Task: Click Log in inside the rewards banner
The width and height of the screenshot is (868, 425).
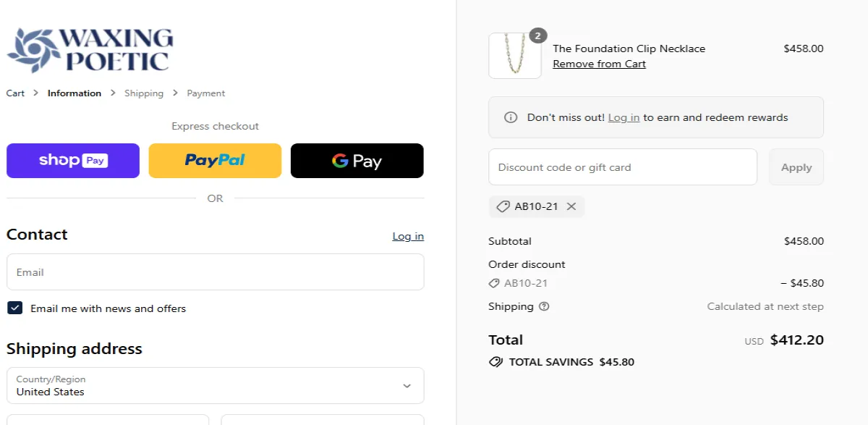Action: point(624,117)
